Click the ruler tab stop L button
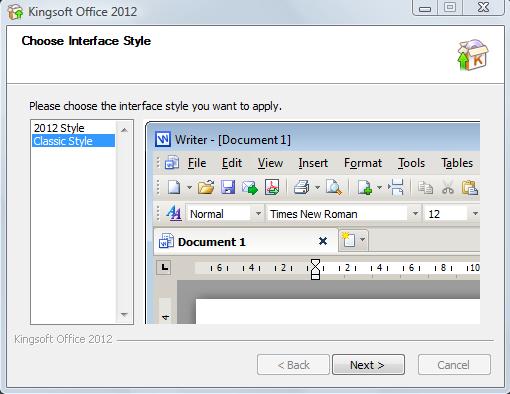This screenshot has width=510, height=394. pos(164,267)
